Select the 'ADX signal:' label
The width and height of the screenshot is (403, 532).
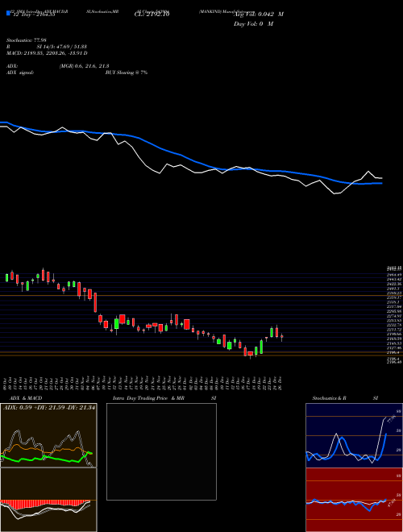coord(20,73)
